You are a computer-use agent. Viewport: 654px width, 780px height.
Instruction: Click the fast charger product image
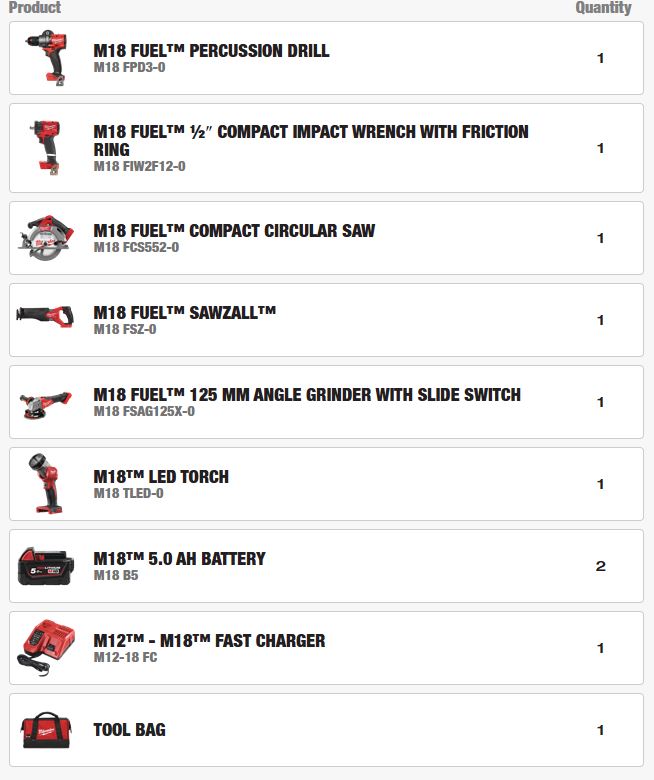(45, 648)
